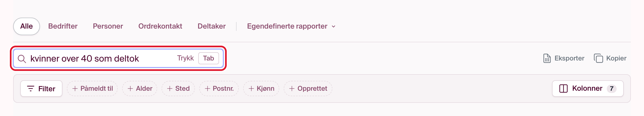Click the plus icon beside Alder
Viewport: 644px width, 116px height.
click(130, 89)
